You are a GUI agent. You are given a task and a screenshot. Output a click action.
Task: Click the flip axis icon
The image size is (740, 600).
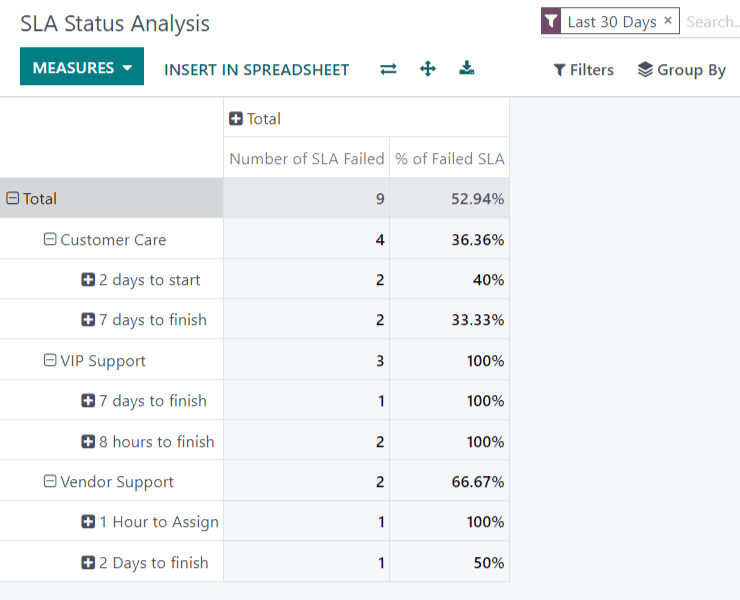[388, 69]
